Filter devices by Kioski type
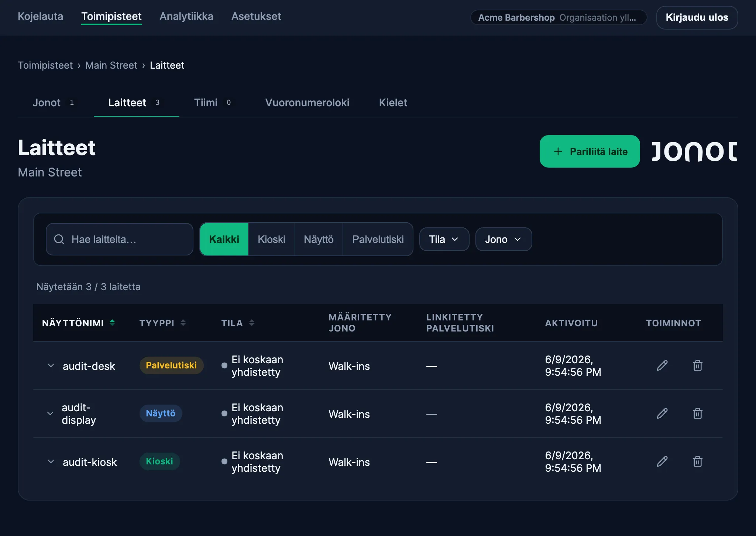756x536 pixels. 271,239
